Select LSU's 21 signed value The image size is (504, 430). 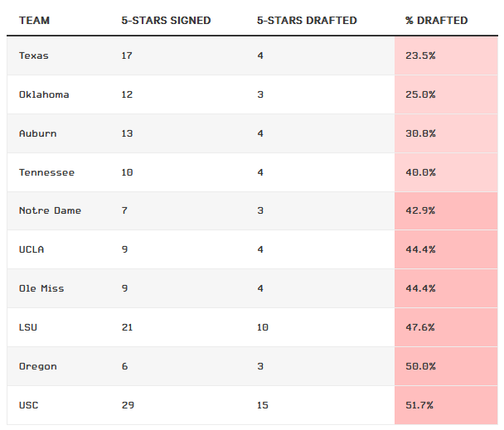[127, 327]
